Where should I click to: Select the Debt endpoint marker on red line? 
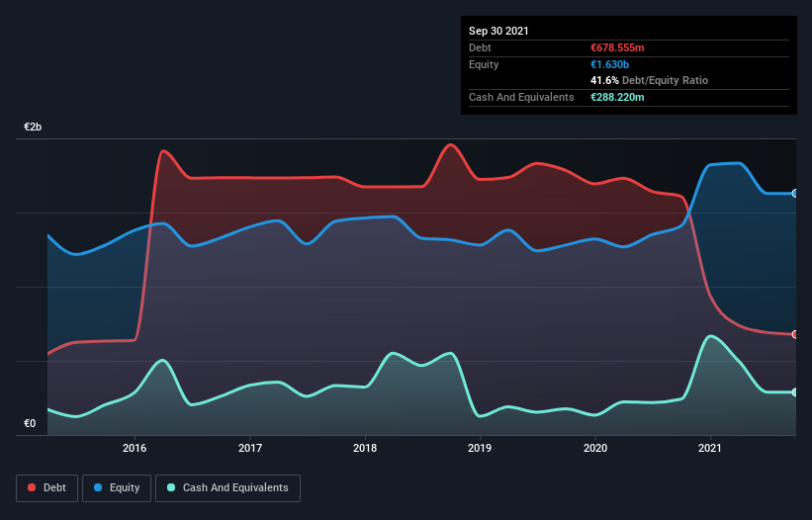[795, 335]
